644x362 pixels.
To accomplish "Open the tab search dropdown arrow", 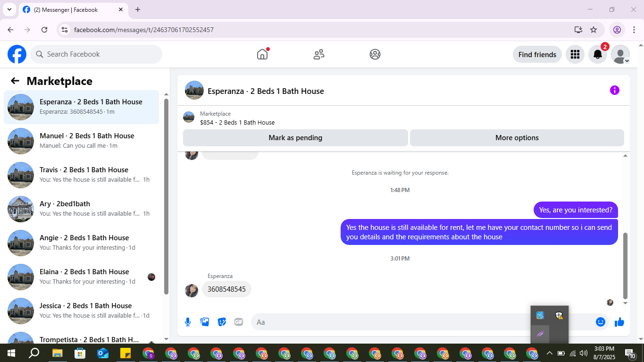I will click(9, 9).
